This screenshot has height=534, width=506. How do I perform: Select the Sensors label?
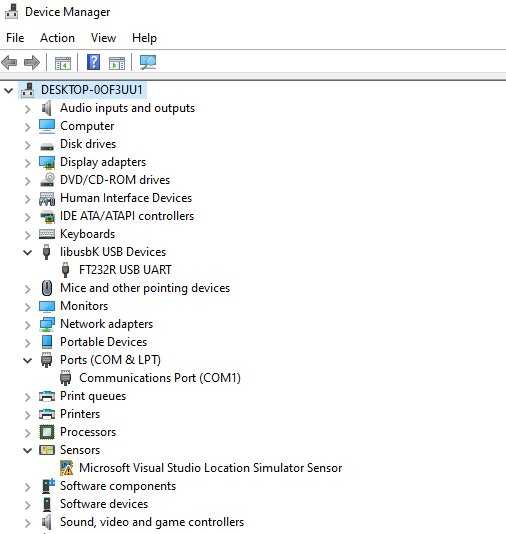(x=80, y=450)
